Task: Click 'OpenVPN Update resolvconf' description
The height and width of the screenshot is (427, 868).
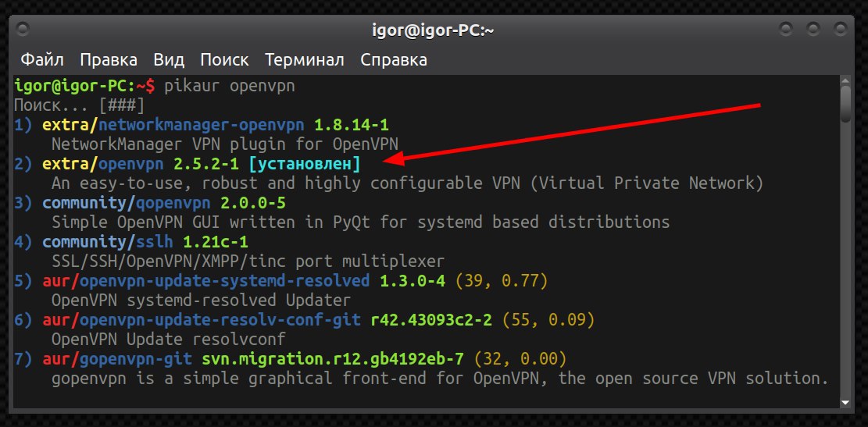Action: click(168, 339)
